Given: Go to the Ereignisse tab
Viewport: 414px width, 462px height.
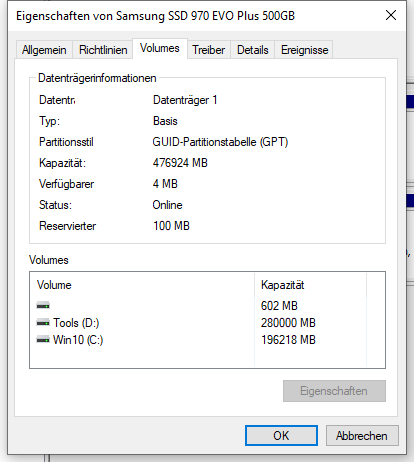Looking at the screenshot, I should click(x=304, y=50).
